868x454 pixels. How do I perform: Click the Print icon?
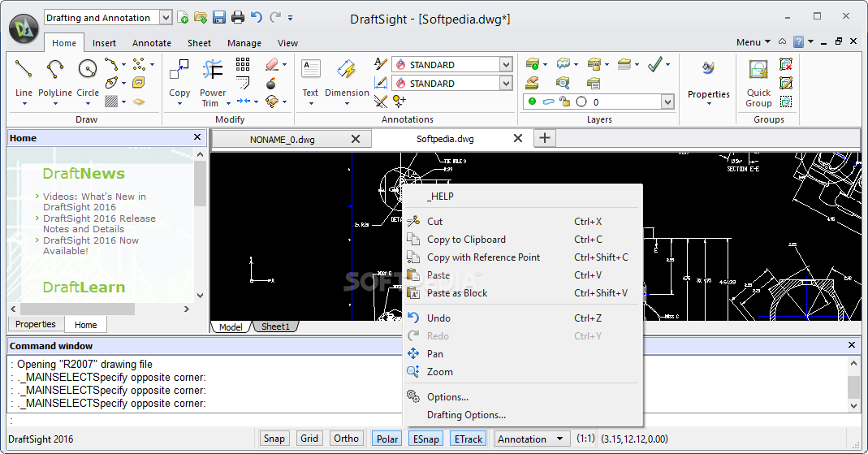237,18
